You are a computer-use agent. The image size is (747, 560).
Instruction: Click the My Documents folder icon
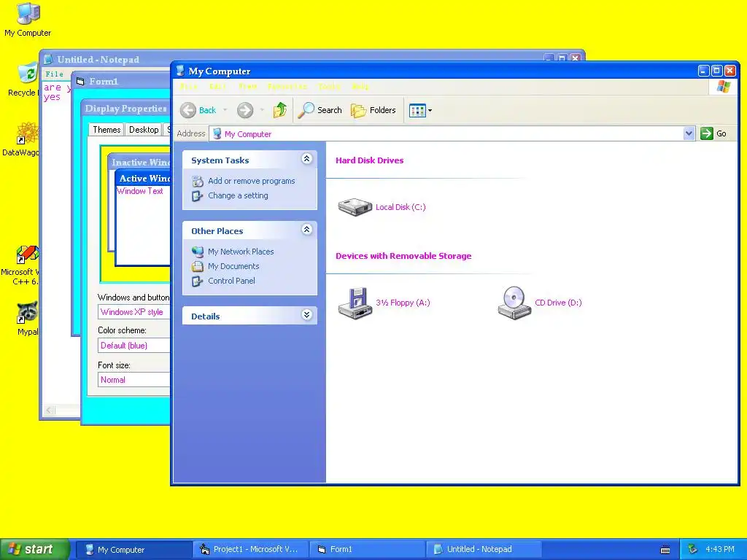(197, 266)
